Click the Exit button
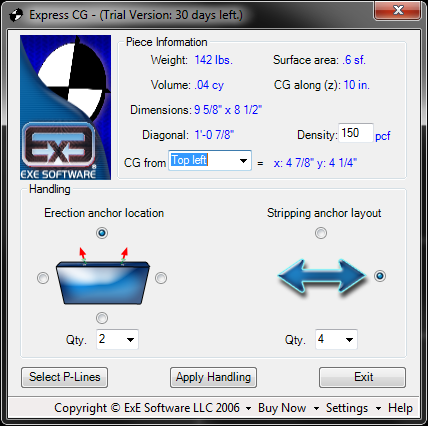The height and width of the screenshot is (427, 429). click(362, 377)
